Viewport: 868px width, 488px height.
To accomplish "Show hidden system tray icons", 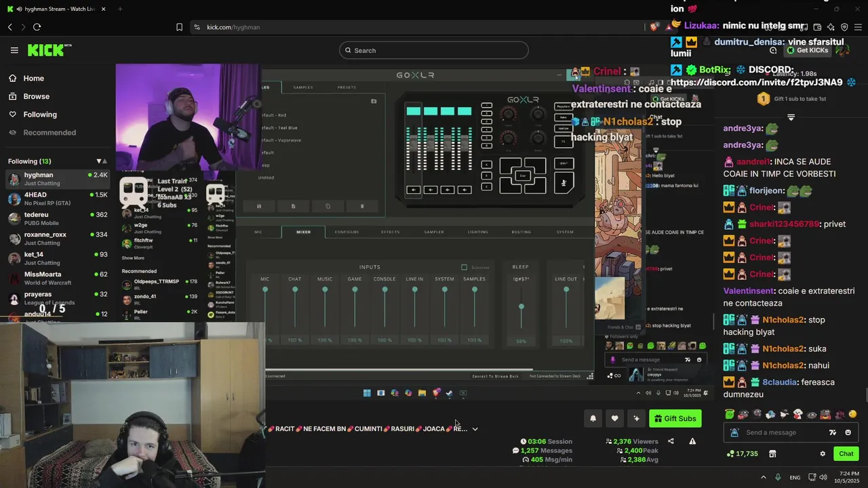I will (x=763, y=477).
